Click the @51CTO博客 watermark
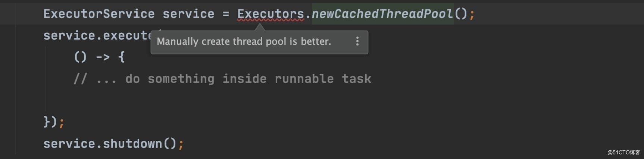This screenshot has height=159, width=644. [623, 152]
